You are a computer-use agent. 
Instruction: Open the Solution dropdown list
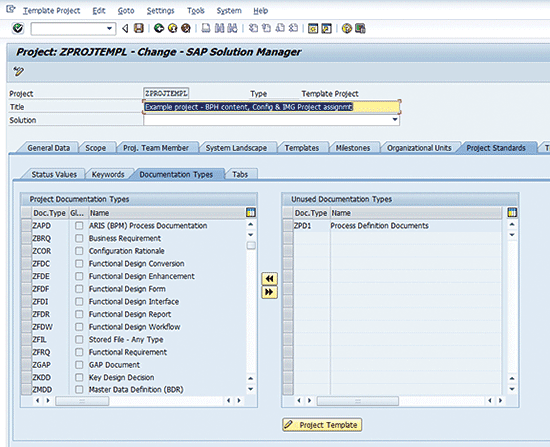[395, 120]
